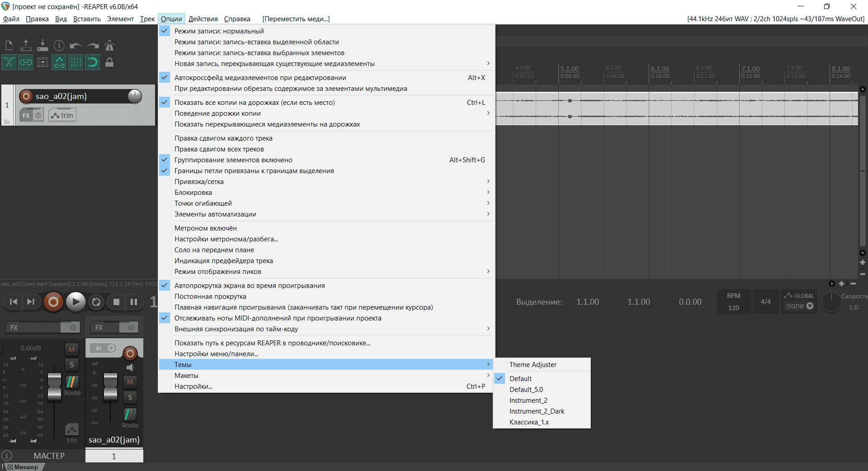Arm record on sao_a02(jam) track panel
Viewport: 868px width, 471px height.
click(x=26, y=96)
